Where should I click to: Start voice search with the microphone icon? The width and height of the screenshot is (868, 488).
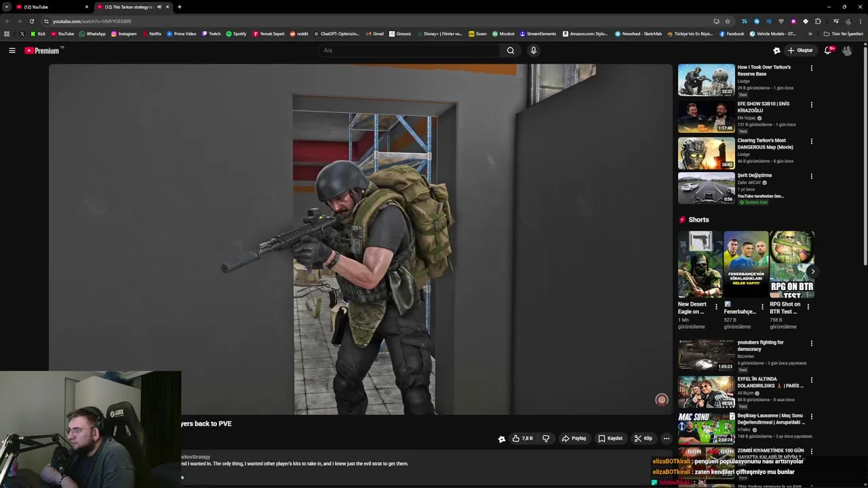(534, 50)
